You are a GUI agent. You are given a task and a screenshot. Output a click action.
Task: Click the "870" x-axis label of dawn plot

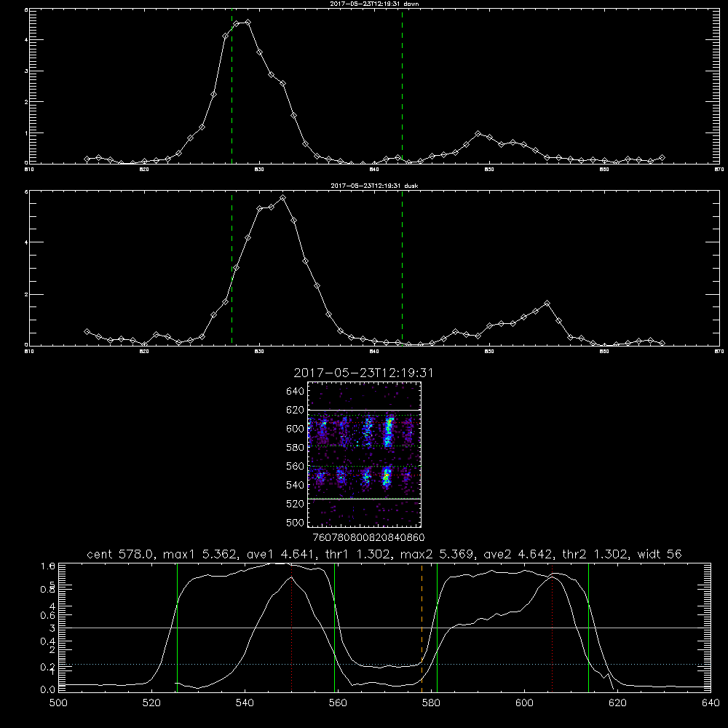click(719, 170)
